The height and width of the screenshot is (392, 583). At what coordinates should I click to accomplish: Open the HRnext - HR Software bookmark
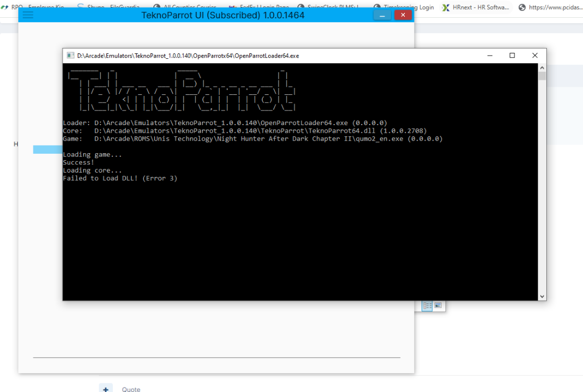pyautogui.click(x=480, y=8)
